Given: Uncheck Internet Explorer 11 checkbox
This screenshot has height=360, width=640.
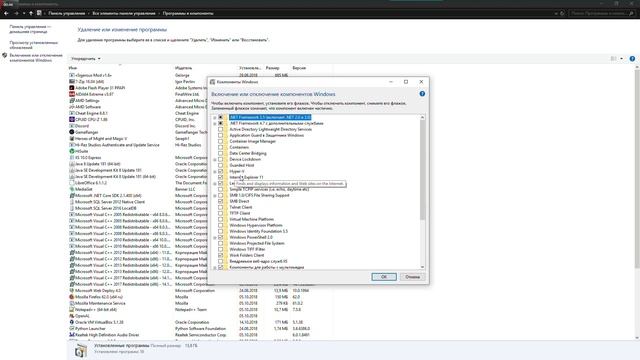Looking at the screenshot, I should [220, 177].
